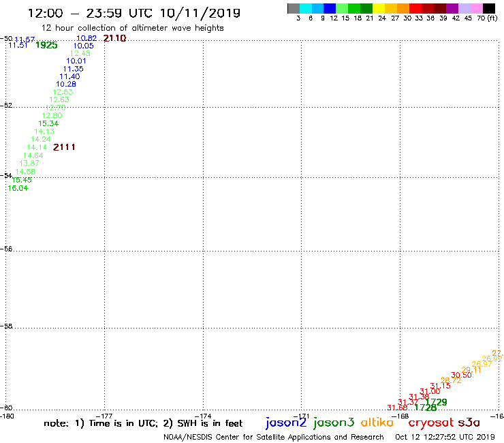Click the reading 13.87
The image size is (504, 443).
29,164
